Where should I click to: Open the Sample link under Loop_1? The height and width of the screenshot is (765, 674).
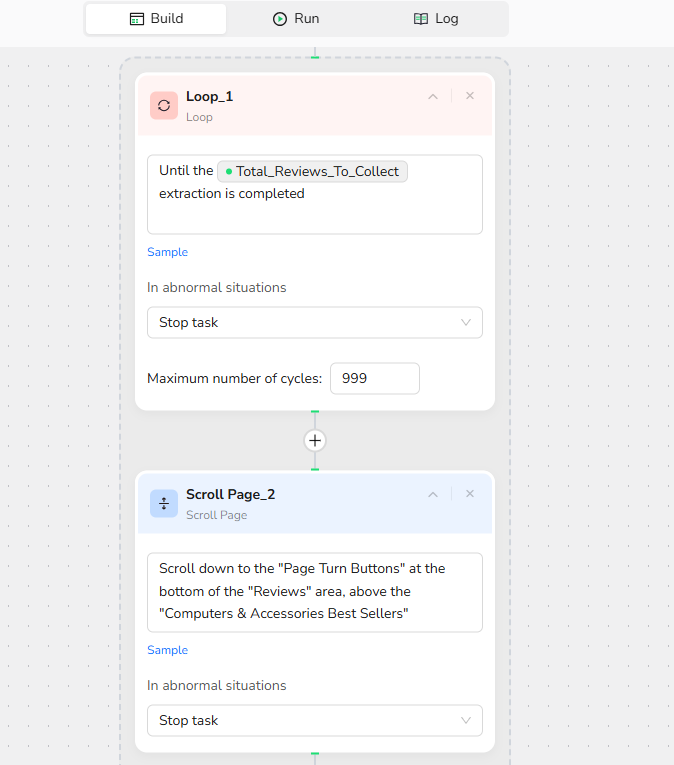pyautogui.click(x=167, y=252)
